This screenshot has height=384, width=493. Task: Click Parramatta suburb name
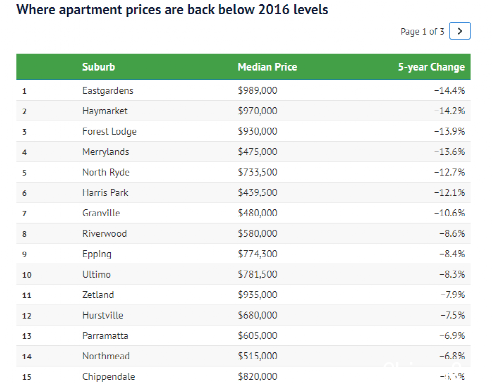click(x=105, y=336)
